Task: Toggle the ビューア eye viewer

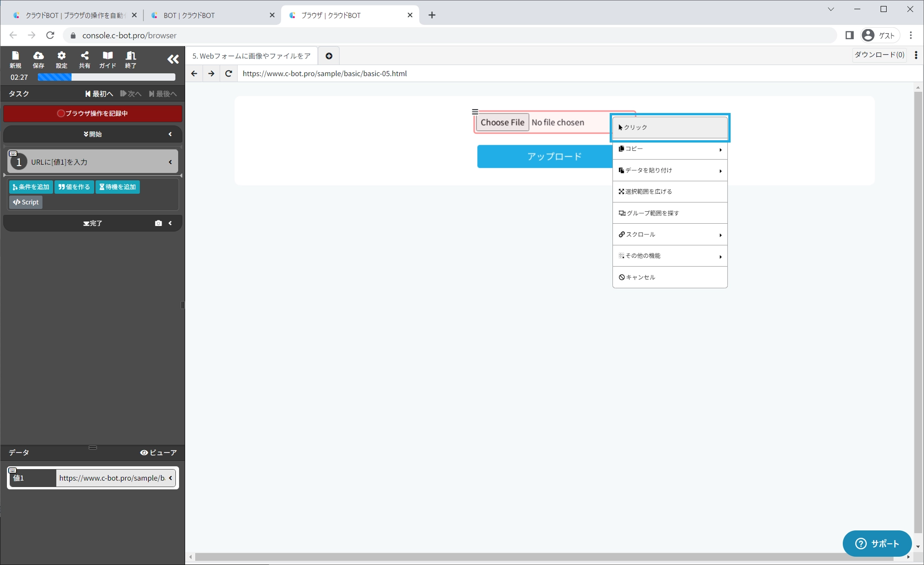Action: [158, 452]
